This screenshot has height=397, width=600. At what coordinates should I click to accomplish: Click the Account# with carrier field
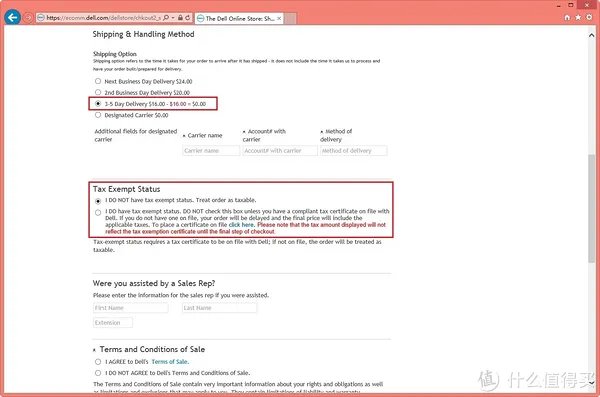point(280,151)
